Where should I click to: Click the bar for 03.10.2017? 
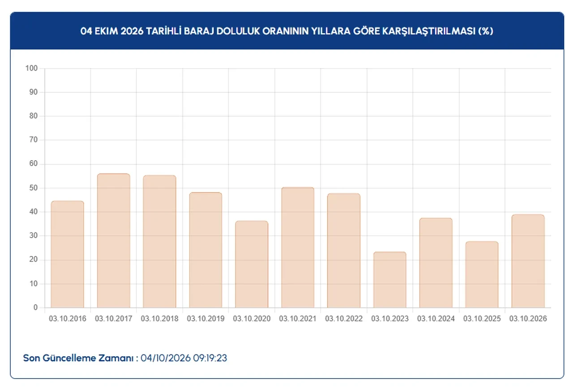pyautogui.click(x=114, y=241)
